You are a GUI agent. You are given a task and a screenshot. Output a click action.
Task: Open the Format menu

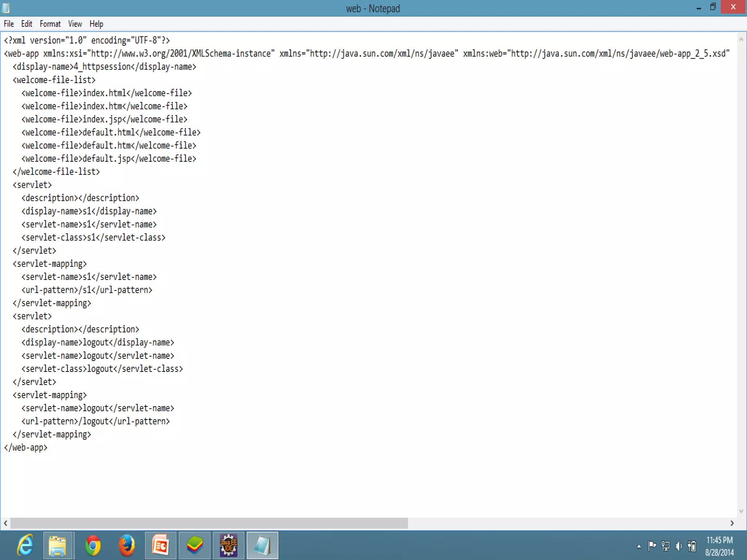[50, 24]
